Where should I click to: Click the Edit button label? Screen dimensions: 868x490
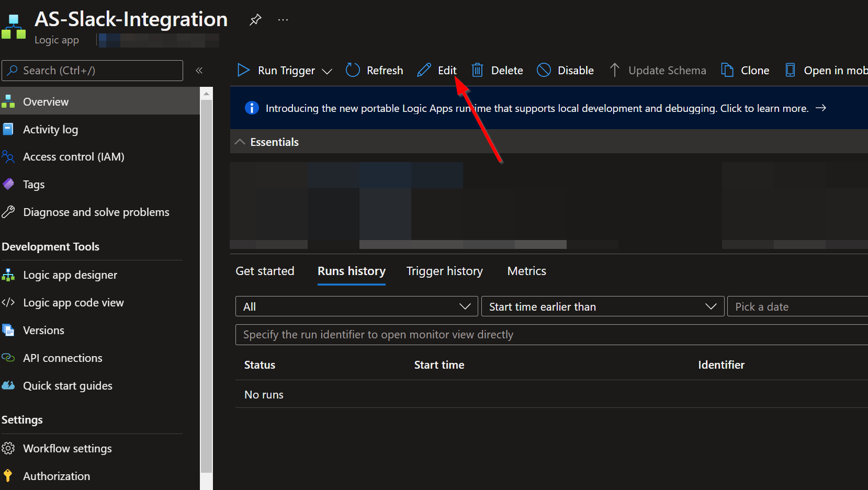point(447,70)
